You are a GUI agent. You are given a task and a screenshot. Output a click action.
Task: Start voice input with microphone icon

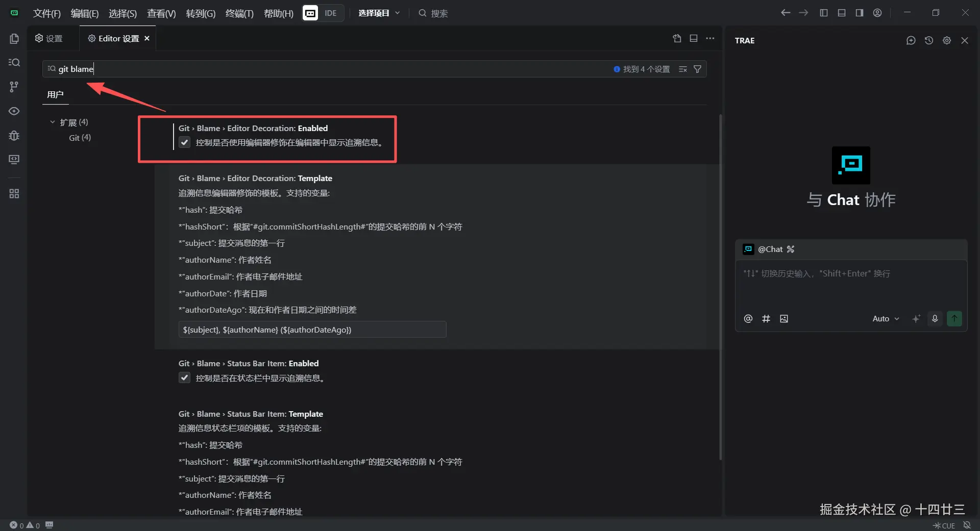pos(935,319)
